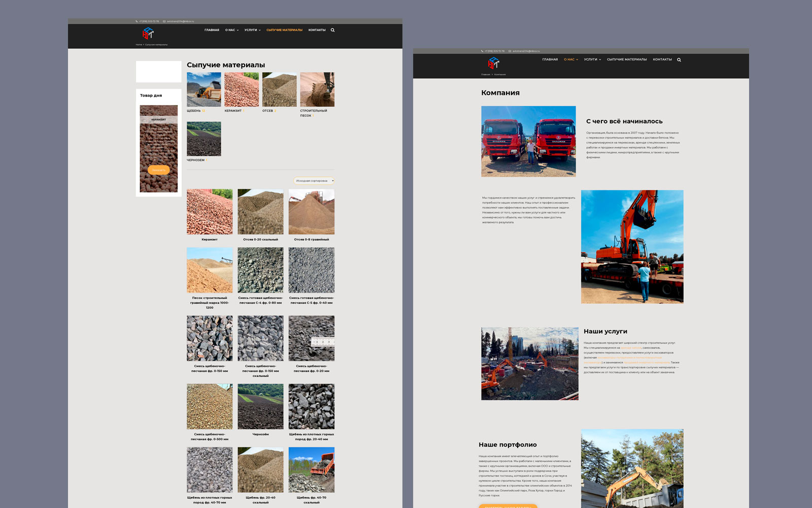Click Главная breadcrumb on Компания page
This screenshot has width=812, height=508.
coord(486,75)
